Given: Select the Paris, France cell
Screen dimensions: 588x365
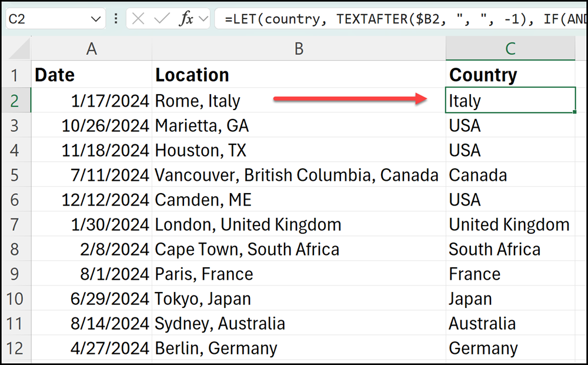Looking at the screenshot, I should coord(299,274).
